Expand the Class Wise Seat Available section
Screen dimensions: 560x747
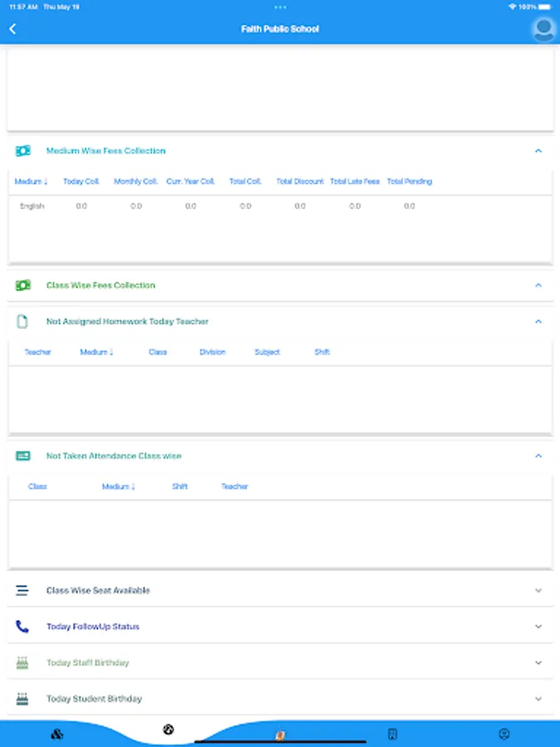[538, 590]
